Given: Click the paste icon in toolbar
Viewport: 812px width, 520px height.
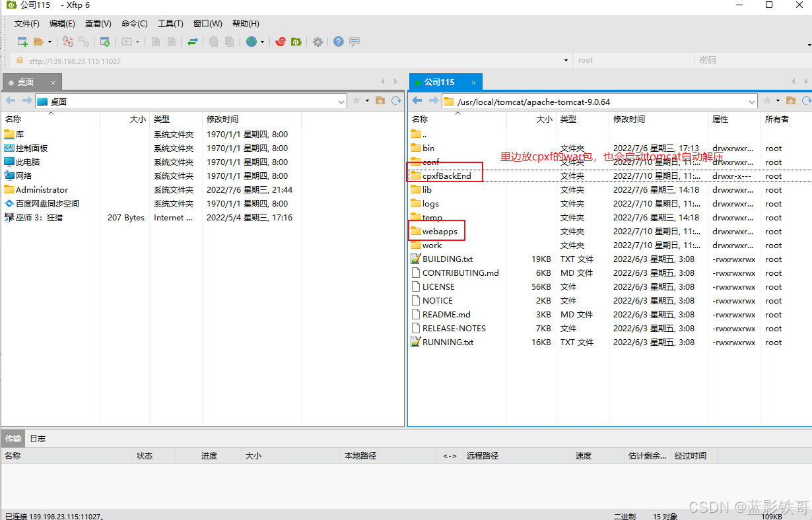Looking at the screenshot, I should 229,42.
